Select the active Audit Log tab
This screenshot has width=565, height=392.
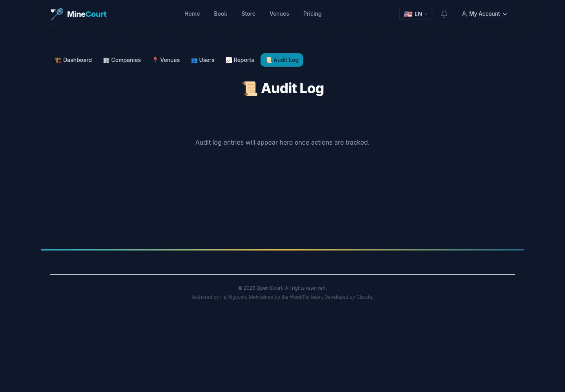coord(282,60)
